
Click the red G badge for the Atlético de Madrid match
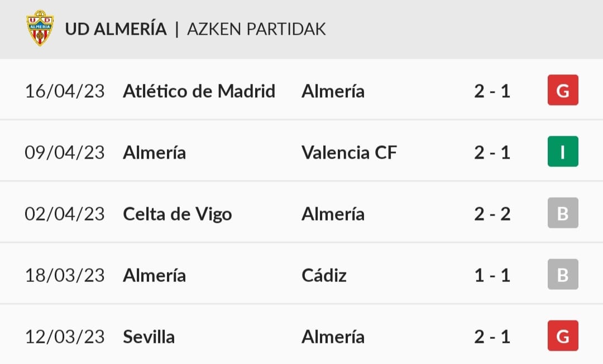click(563, 90)
